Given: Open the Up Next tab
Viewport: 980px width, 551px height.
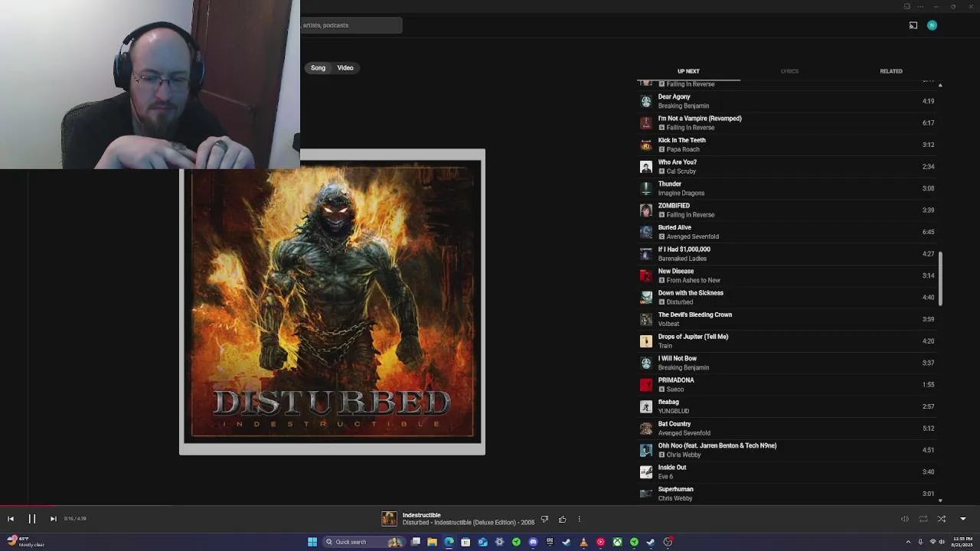Looking at the screenshot, I should 688,71.
